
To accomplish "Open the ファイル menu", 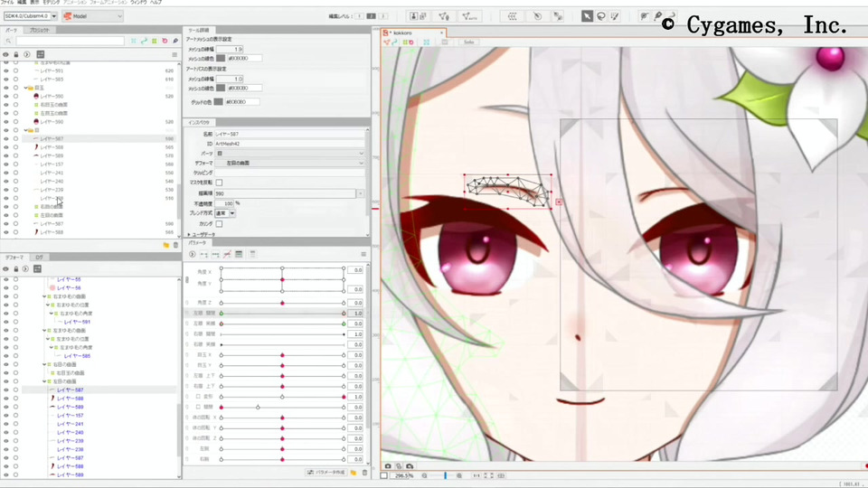I will pyautogui.click(x=7, y=2).
